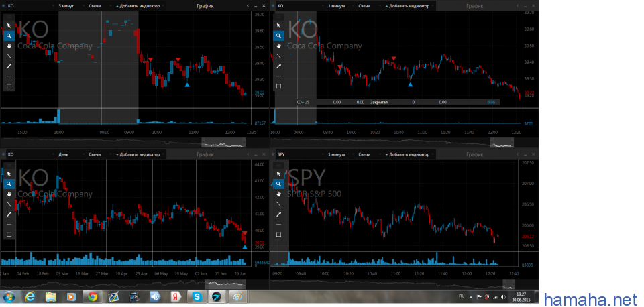Screen dimensions: 644x307
Task: Select hand pan tool in KO 5-minute chart
Action: pyautogui.click(x=9, y=46)
